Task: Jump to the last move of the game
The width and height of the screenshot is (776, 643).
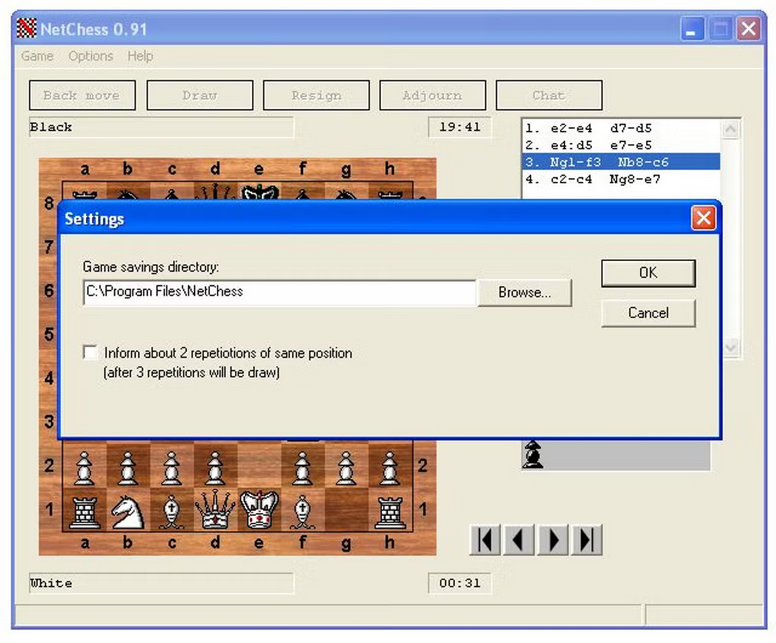Action: pos(586,540)
